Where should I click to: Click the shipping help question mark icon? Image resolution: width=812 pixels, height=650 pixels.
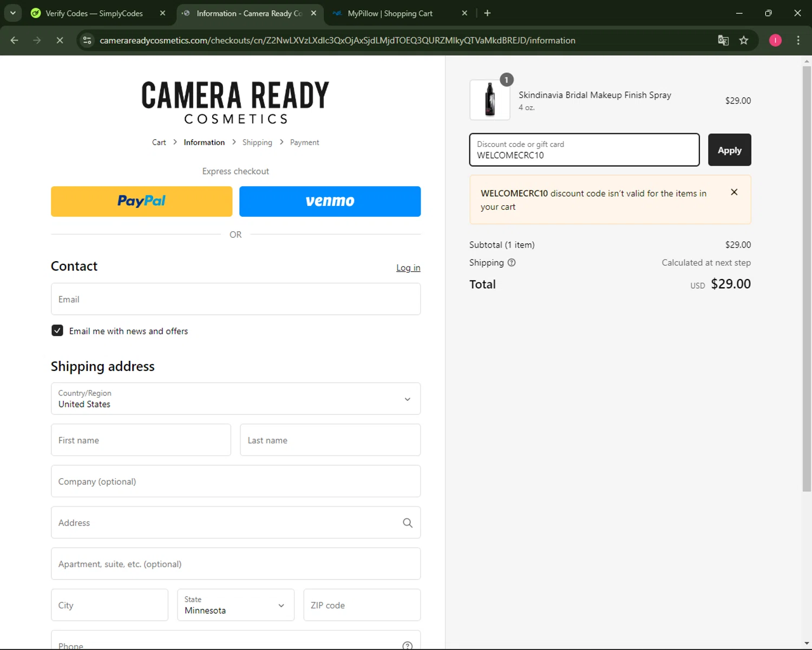pos(512,263)
